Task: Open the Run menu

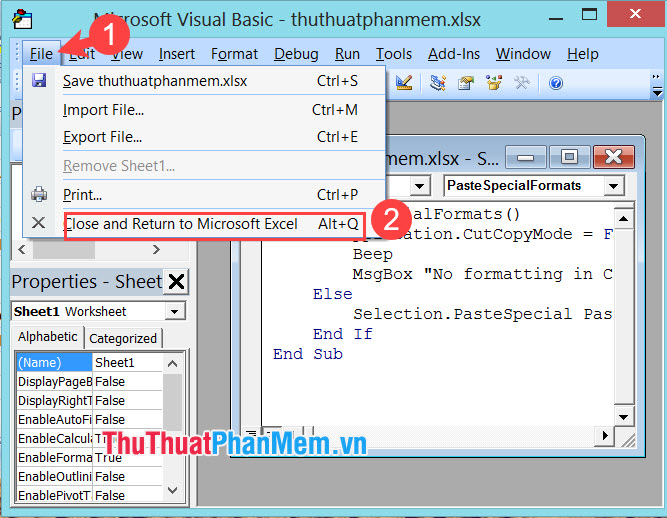Action: 347,54
